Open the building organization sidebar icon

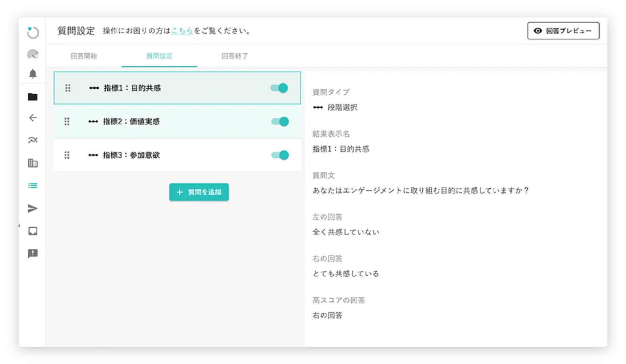33,163
